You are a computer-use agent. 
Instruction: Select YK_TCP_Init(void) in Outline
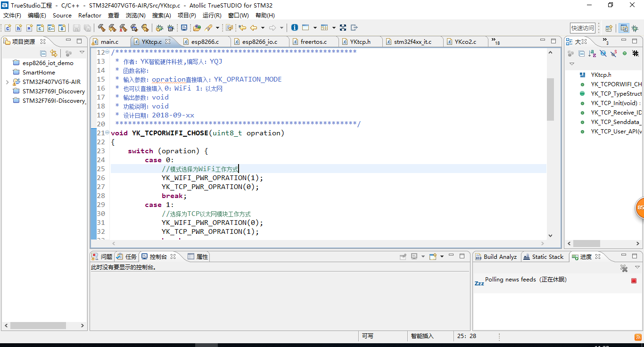tap(615, 103)
